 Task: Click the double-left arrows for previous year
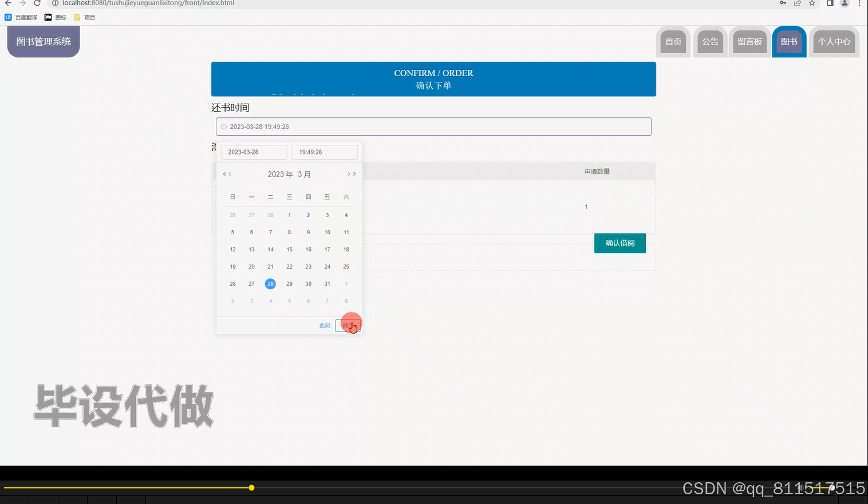click(224, 174)
